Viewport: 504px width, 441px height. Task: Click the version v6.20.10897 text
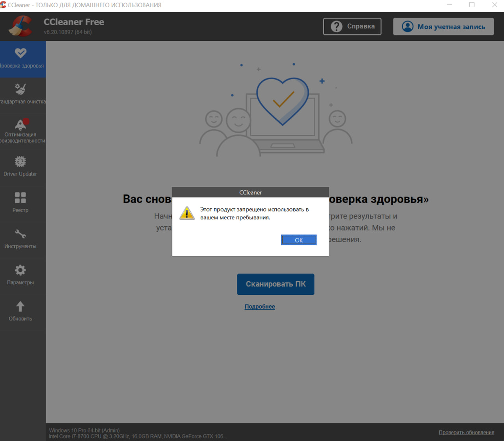click(x=68, y=32)
